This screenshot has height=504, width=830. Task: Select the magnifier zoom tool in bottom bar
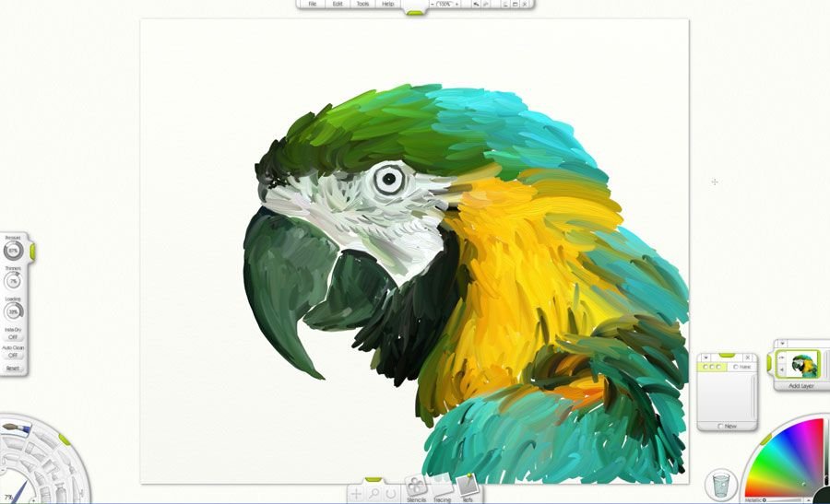(x=373, y=494)
